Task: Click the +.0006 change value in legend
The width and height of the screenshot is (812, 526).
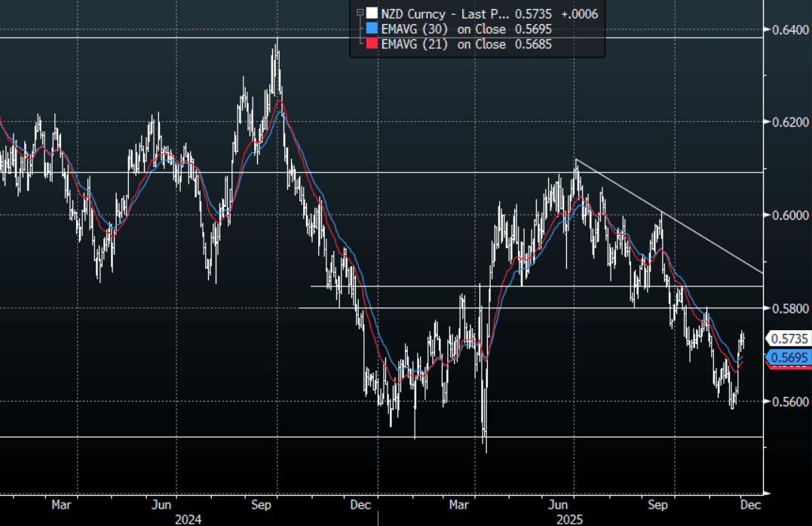Action: [x=580, y=14]
